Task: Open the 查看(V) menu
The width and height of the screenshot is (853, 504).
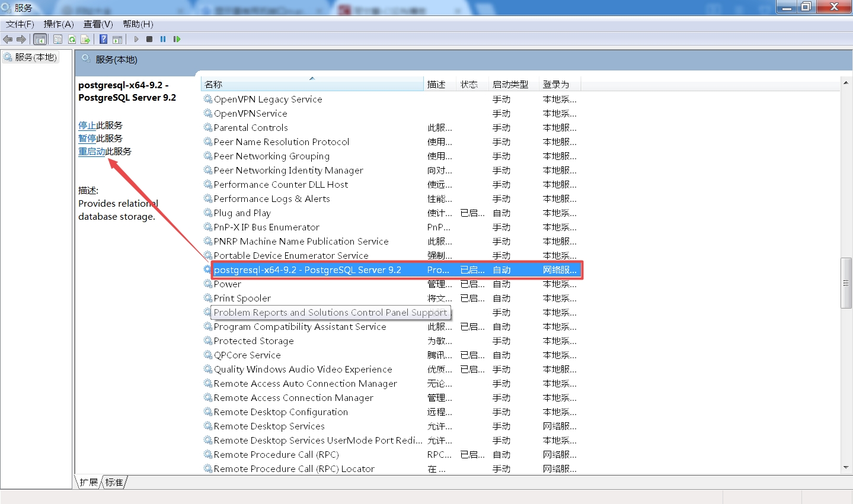Action: point(98,24)
